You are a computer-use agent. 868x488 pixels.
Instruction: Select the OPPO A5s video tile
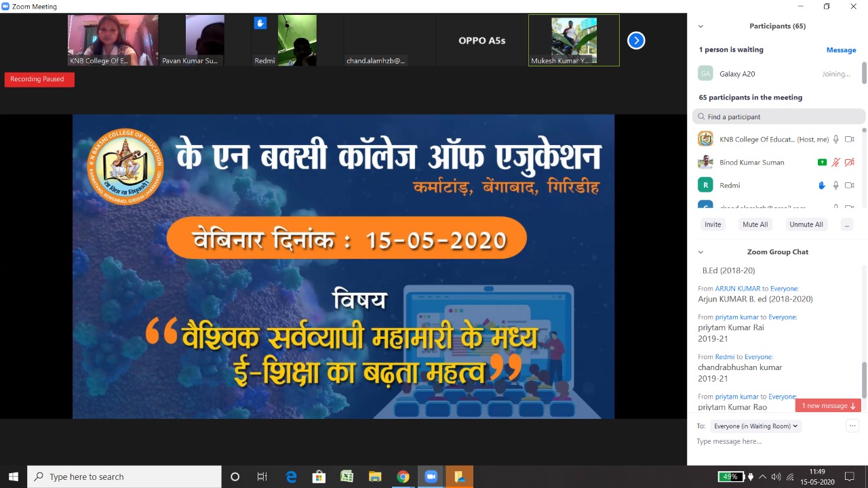pos(481,41)
